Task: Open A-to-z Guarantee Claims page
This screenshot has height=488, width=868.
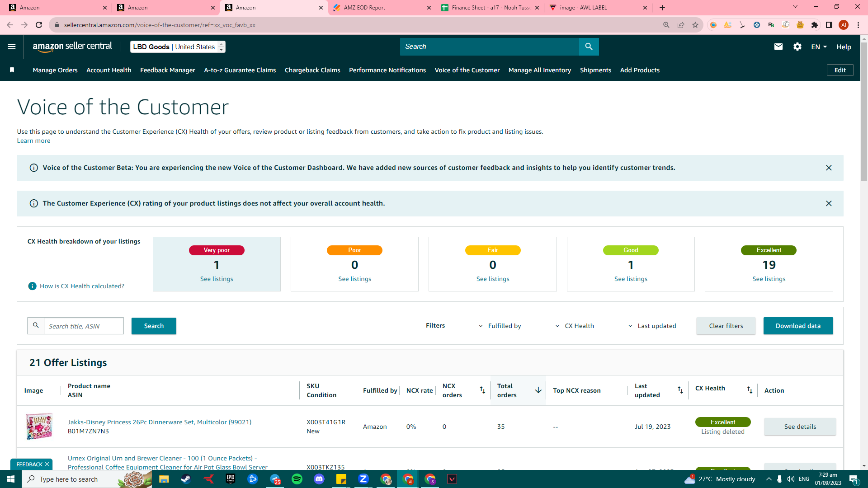Action: (x=240, y=70)
